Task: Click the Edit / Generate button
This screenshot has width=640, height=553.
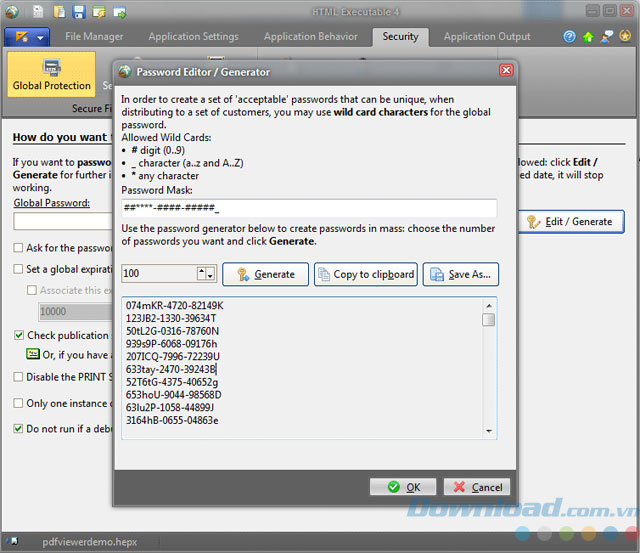Action: click(571, 222)
